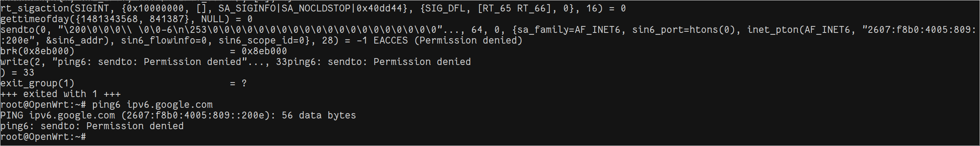Viewport: 980px width, 146px height.
Task: Click the 'write(2,' syscall line
Action: [236, 62]
